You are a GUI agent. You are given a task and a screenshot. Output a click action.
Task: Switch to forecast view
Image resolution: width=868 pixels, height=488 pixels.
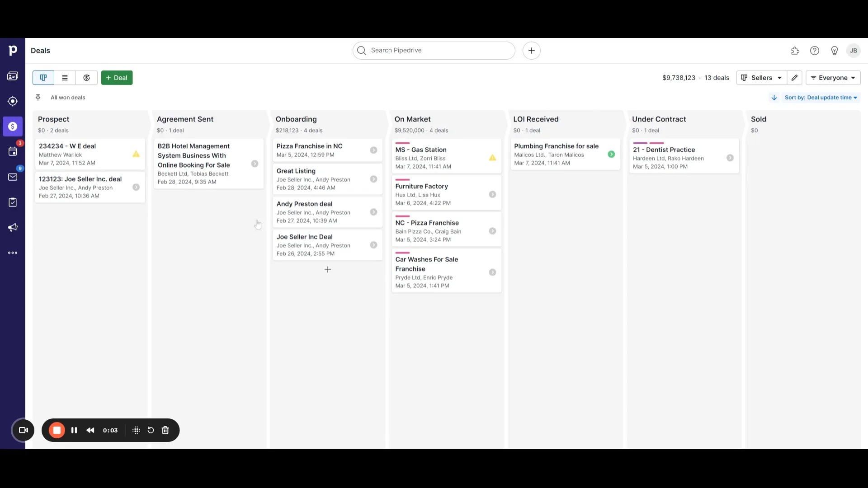click(x=87, y=78)
